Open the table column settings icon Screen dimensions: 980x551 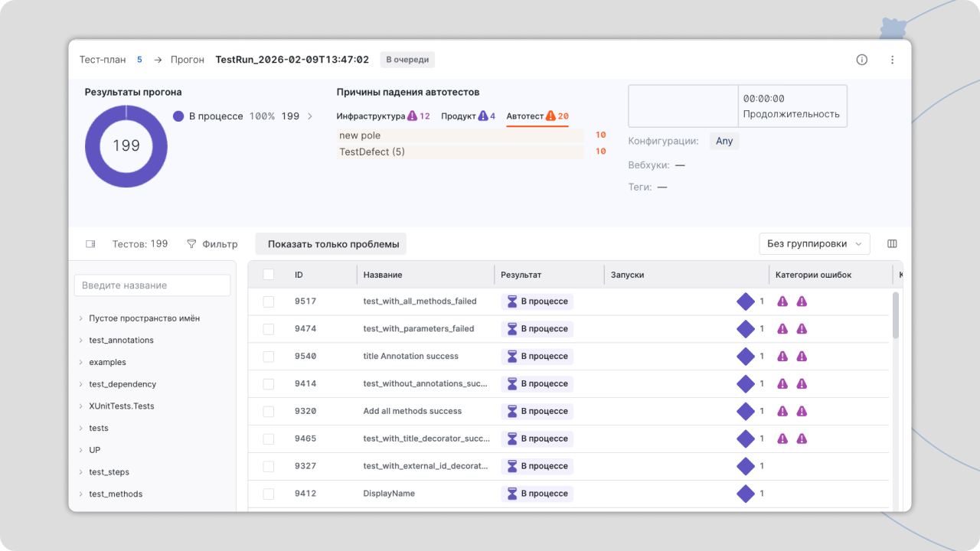[892, 243]
